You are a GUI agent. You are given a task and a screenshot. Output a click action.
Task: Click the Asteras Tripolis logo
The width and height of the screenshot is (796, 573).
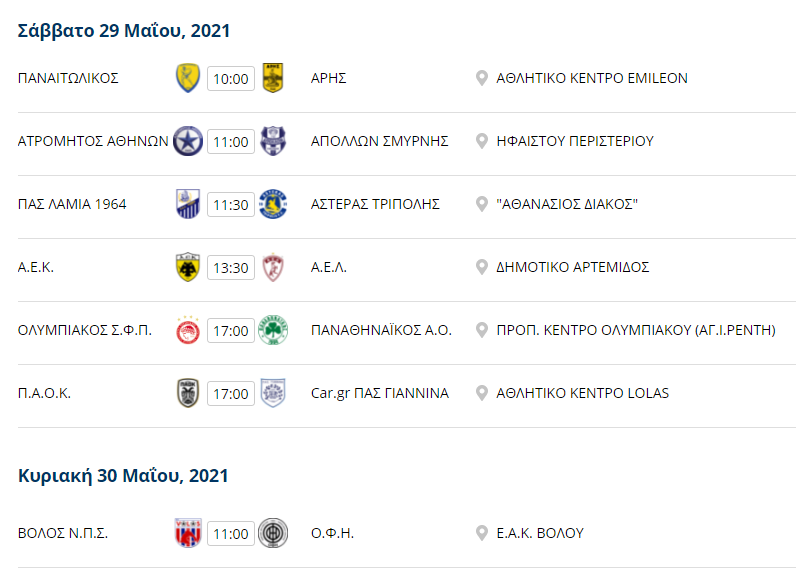(273, 204)
